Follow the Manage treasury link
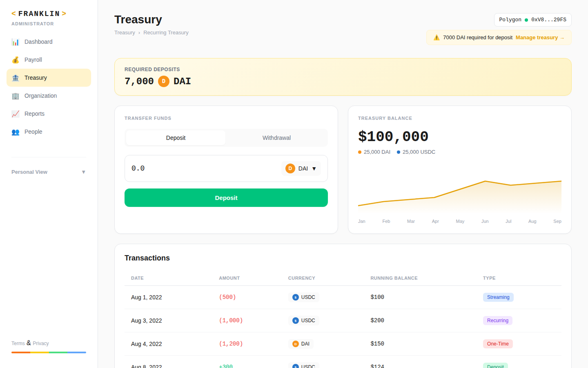588x368 pixels. (537, 37)
